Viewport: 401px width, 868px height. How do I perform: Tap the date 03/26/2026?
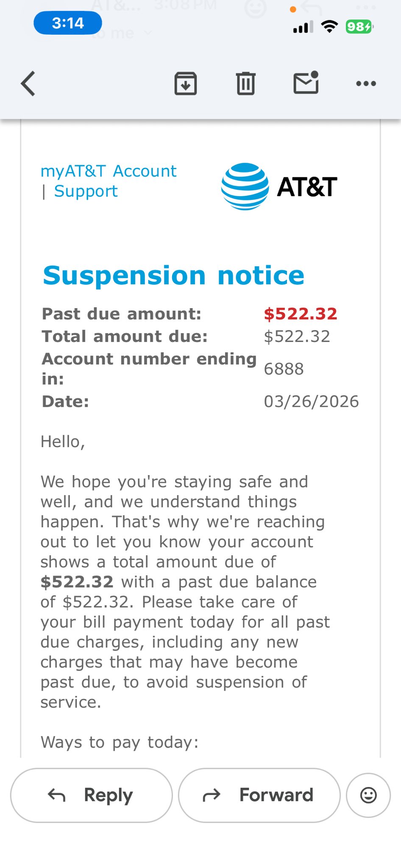pos(311,401)
